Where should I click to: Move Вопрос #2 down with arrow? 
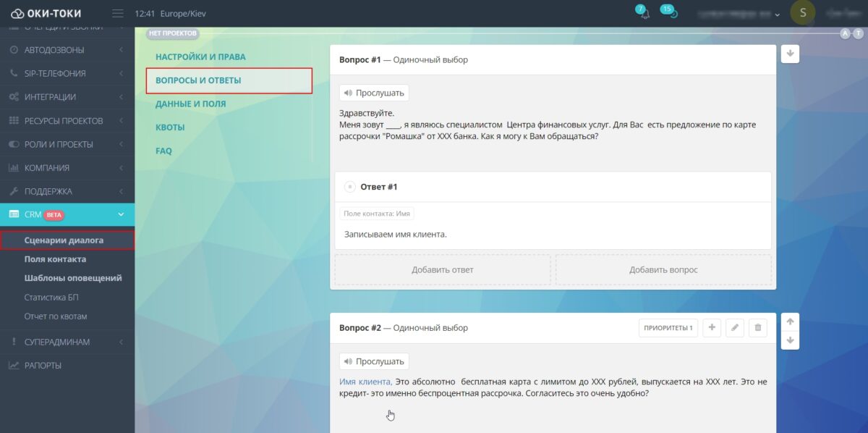[x=790, y=340]
